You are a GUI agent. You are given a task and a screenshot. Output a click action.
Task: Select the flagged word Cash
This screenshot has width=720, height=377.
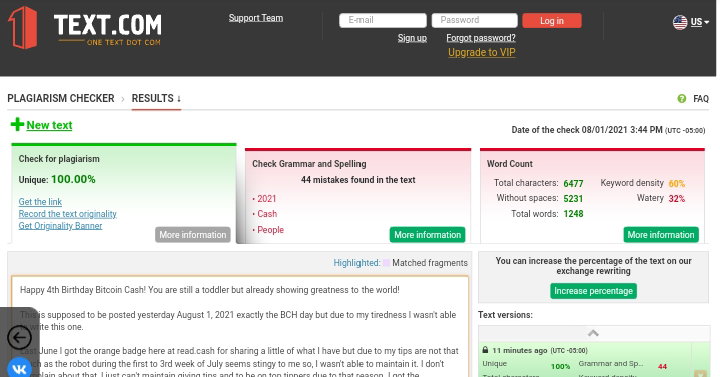[x=267, y=214]
